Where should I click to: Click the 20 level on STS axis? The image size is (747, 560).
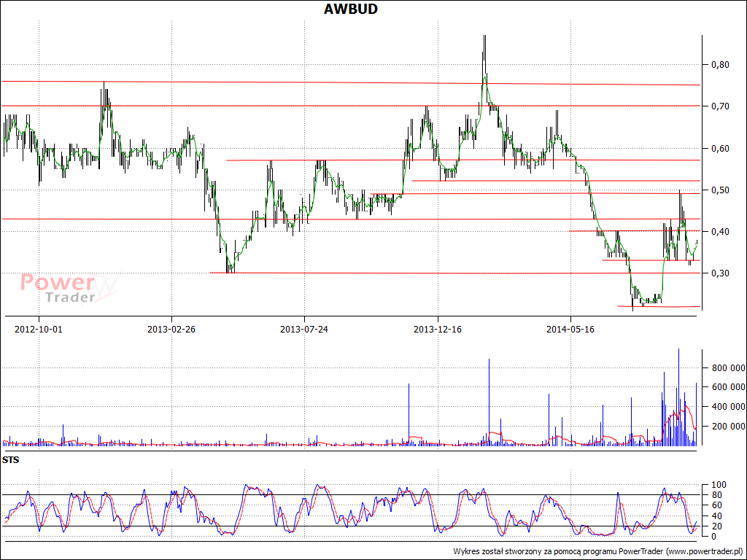coord(716,526)
